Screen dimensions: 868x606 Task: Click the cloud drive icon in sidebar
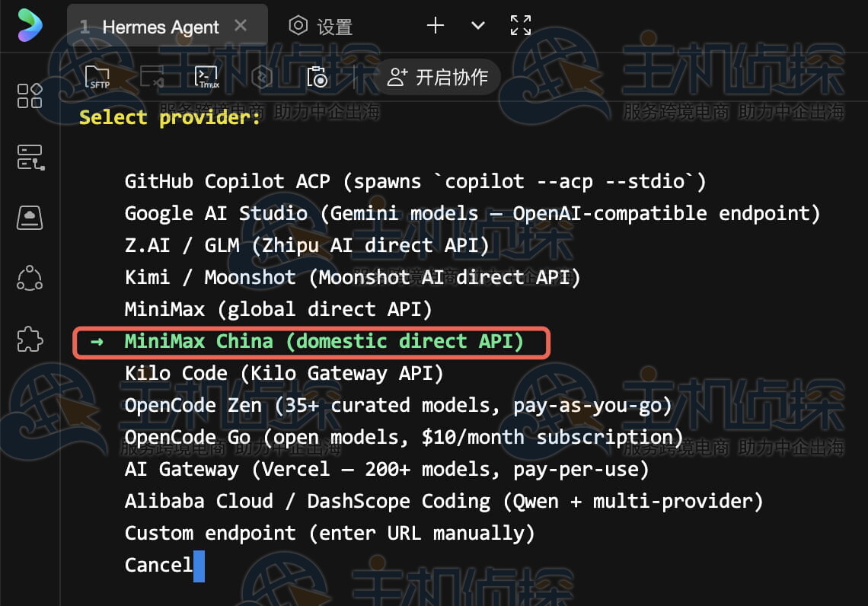coord(30,218)
